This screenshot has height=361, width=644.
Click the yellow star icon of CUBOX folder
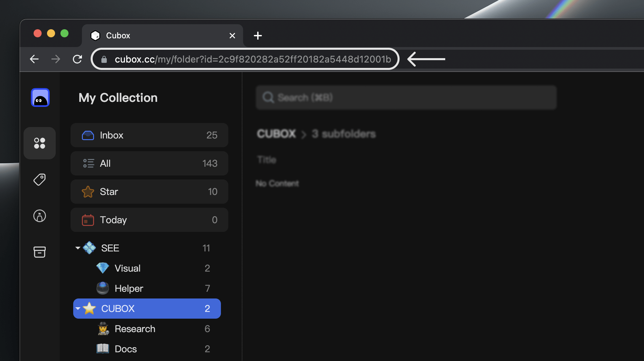click(89, 309)
